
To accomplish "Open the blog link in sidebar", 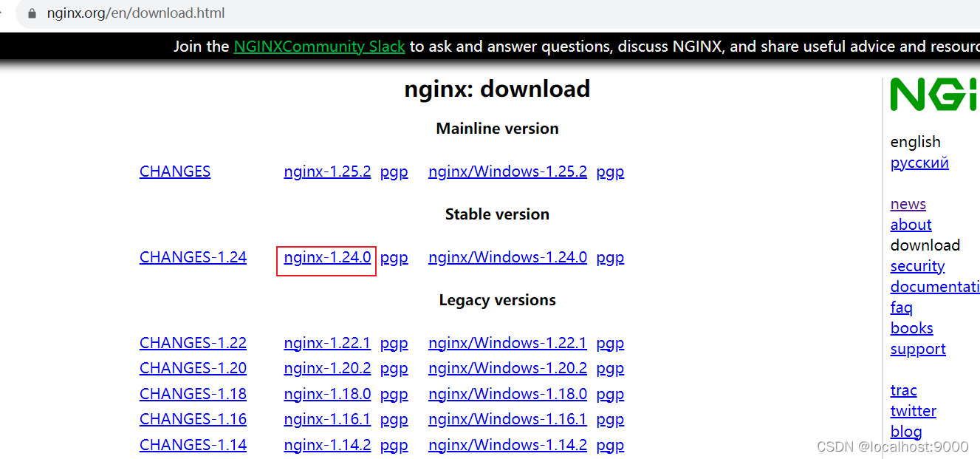I will coord(906,432).
